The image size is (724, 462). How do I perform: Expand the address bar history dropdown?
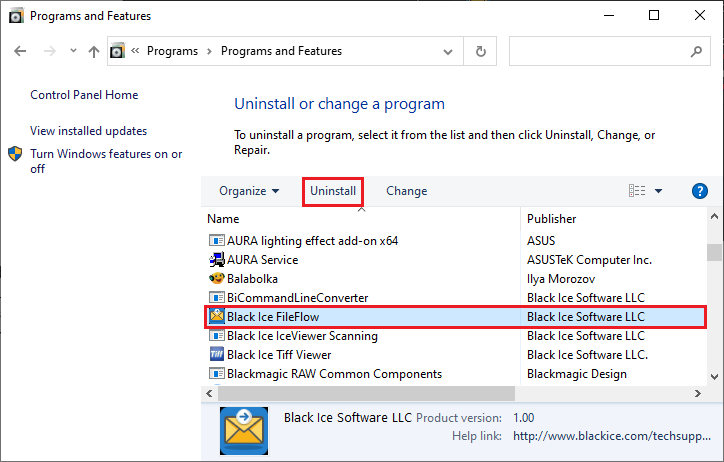(x=447, y=52)
